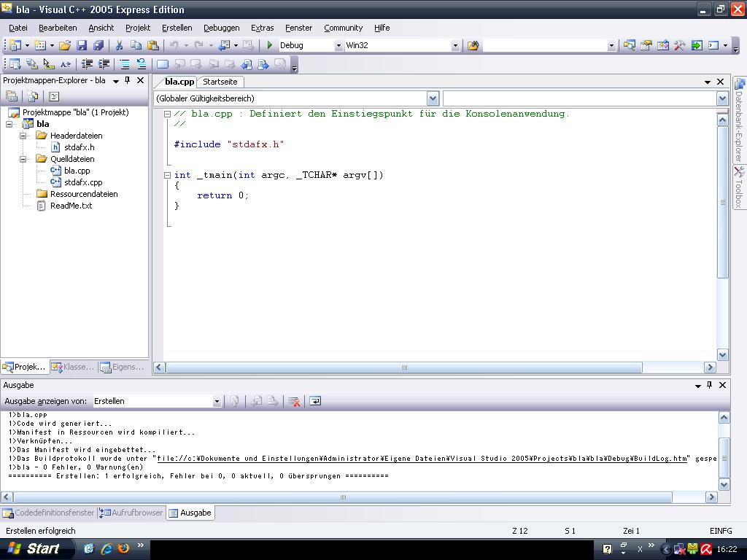The width and height of the screenshot is (747, 560).
Task: Select bla.cpp in the Projektmappen-Explorer tree
Action: [x=77, y=171]
